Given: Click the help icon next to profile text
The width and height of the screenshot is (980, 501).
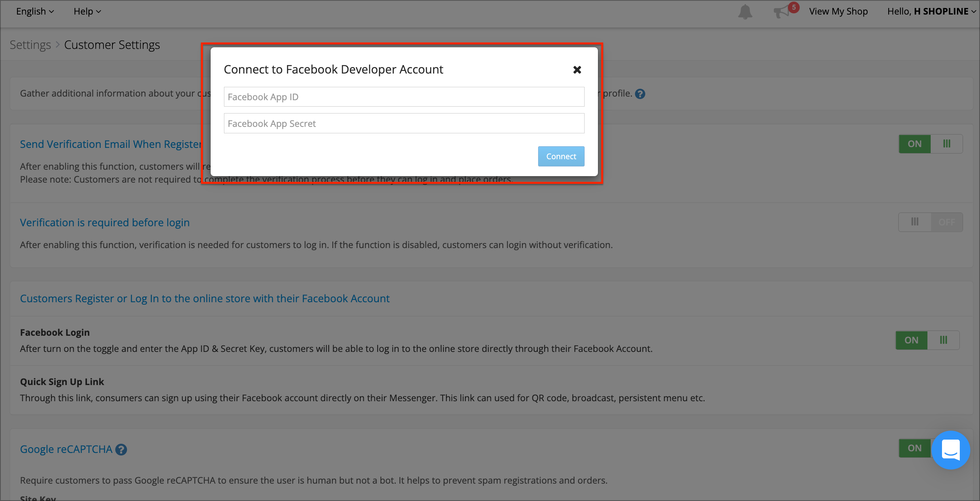Looking at the screenshot, I should tap(640, 94).
